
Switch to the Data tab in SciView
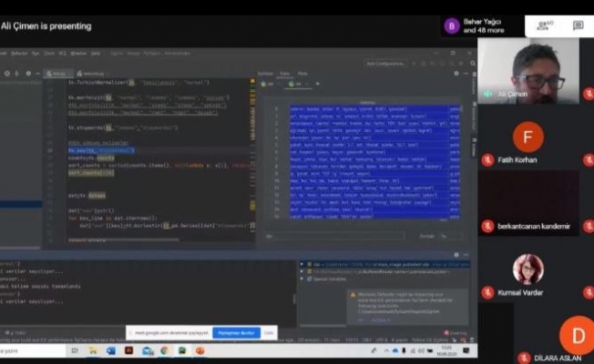click(284, 73)
